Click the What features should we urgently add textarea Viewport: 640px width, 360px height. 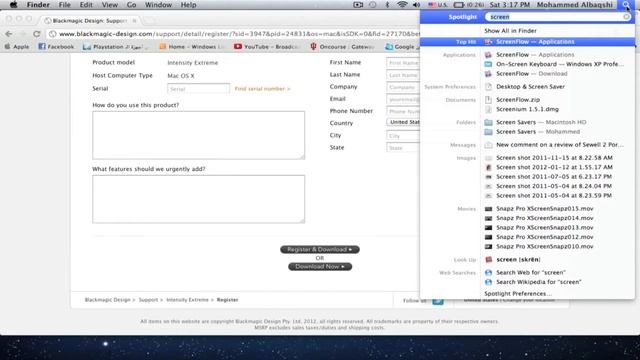coord(198,199)
